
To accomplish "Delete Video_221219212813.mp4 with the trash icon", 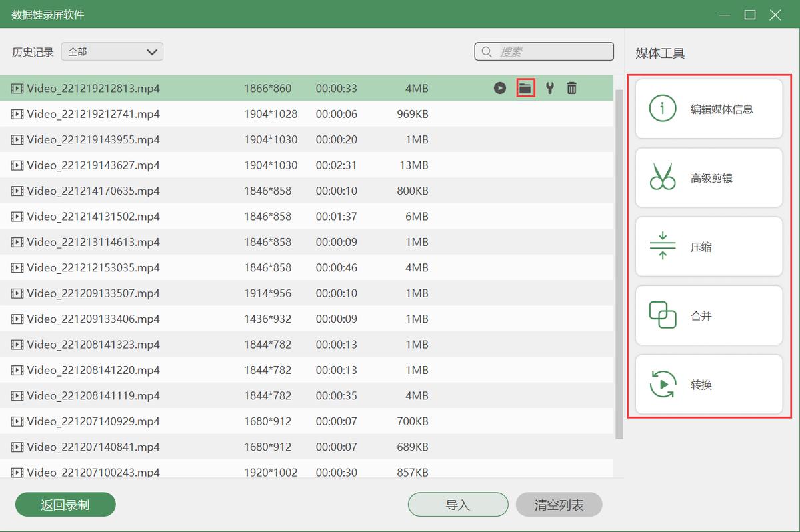I will click(571, 87).
